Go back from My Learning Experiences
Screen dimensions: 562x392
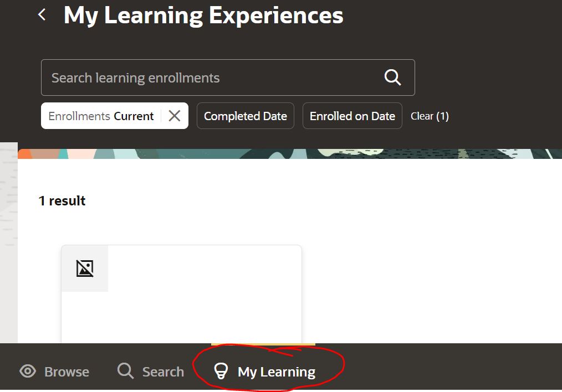click(x=42, y=14)
